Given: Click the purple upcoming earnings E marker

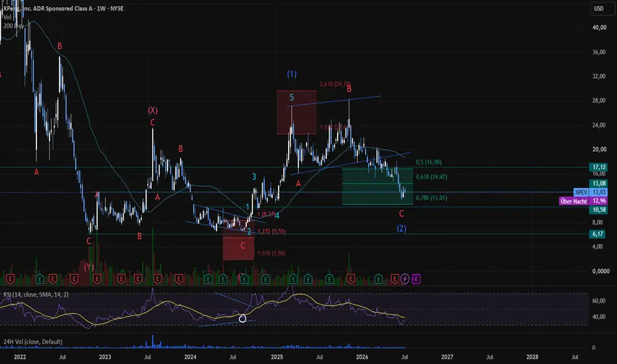Looking at the screenshot, I should pyautogui.click(x=416, y=279).
